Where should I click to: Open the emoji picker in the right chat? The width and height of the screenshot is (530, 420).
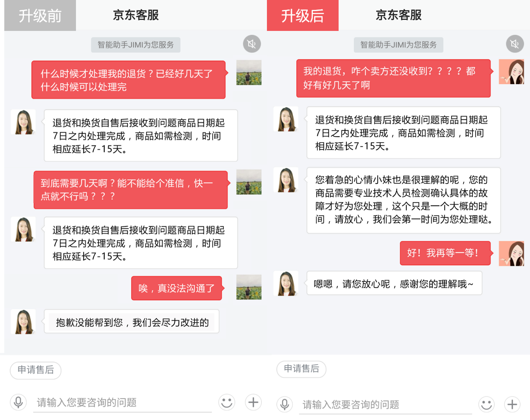pos(486,404)
